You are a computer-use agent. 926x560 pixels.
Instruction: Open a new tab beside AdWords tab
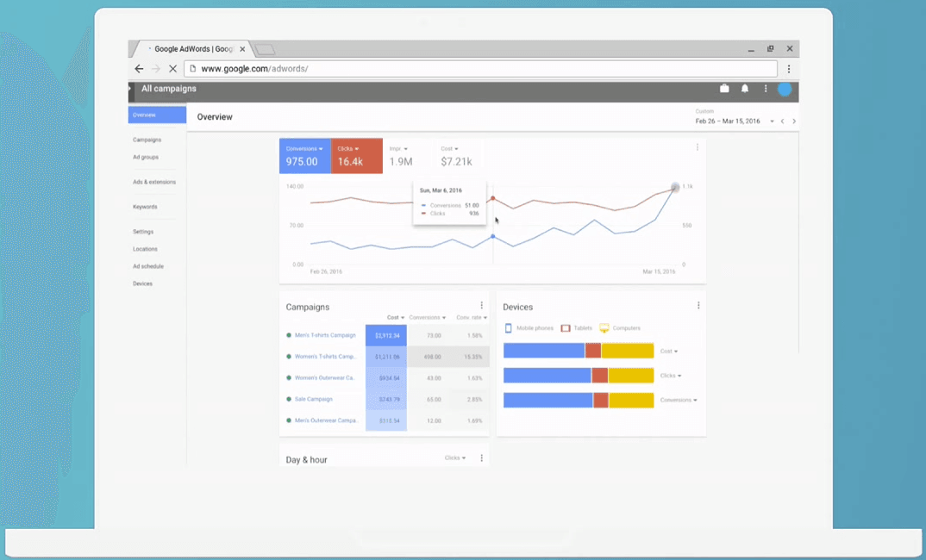click(266, 50)
